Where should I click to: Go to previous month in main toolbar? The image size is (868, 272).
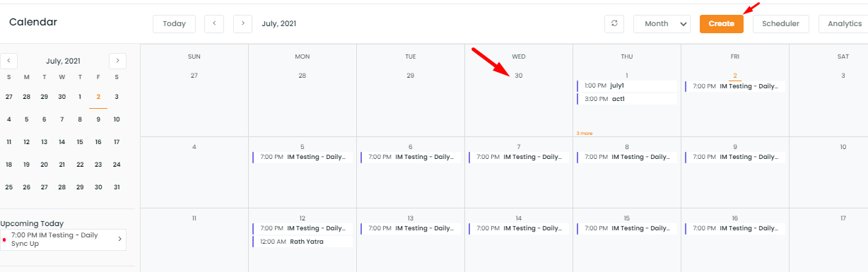(214, 23)
